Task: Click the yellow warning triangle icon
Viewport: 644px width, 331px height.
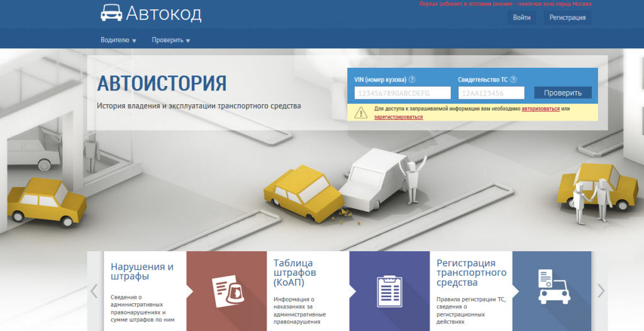Action: pyautogui.click(x=360, y=113)
